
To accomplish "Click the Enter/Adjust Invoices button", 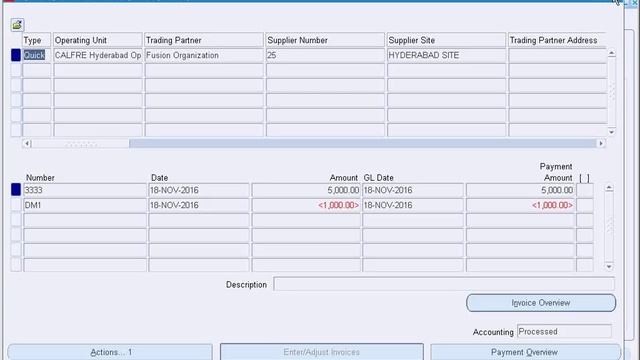I will pyautogui.click(x=322, y=352).
